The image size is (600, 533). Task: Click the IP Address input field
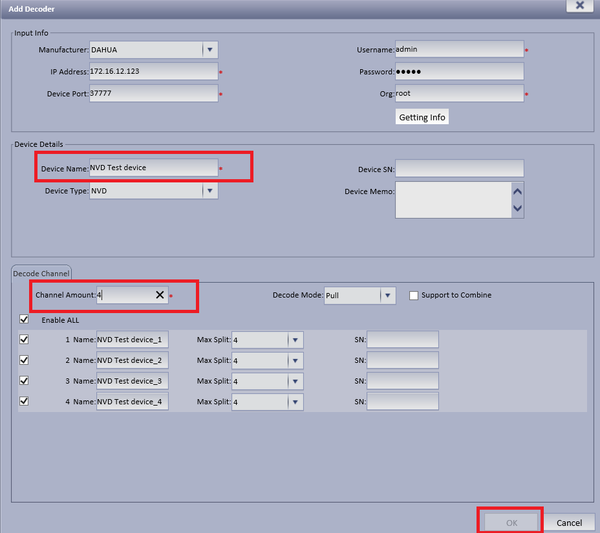[x=153, y=72]
